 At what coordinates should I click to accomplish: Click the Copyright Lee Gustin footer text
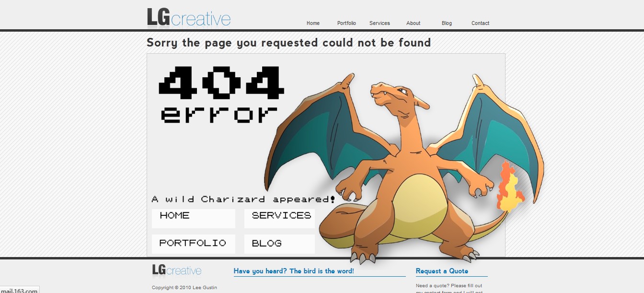tap(184, 287)
